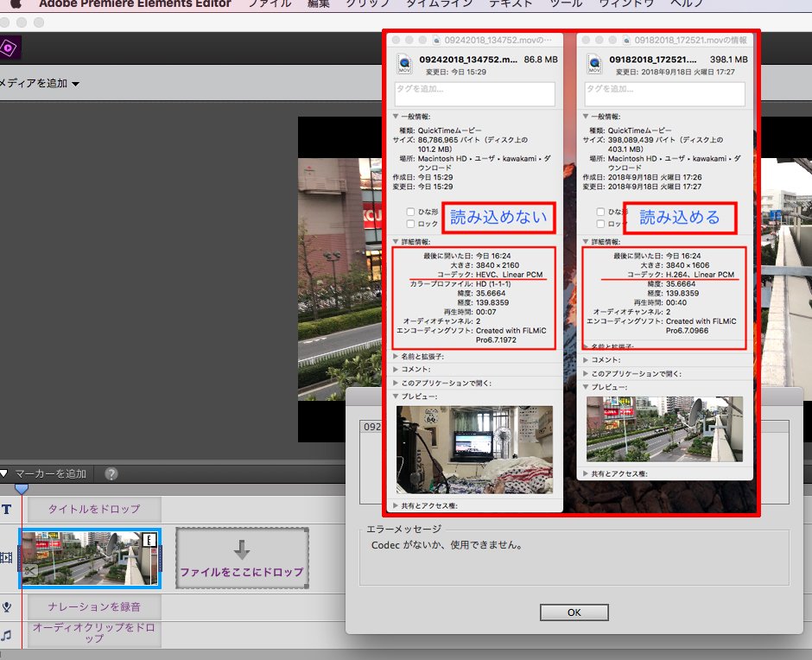Expand 共有とアクセス権 in 09242018 info window

[396, 505]
